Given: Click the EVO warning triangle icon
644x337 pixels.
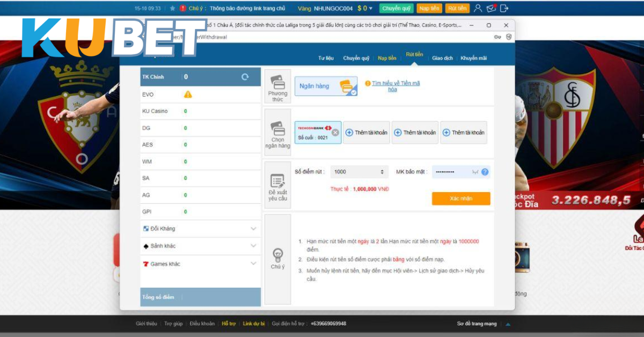Looking at the screenshot, I should 188,94.
